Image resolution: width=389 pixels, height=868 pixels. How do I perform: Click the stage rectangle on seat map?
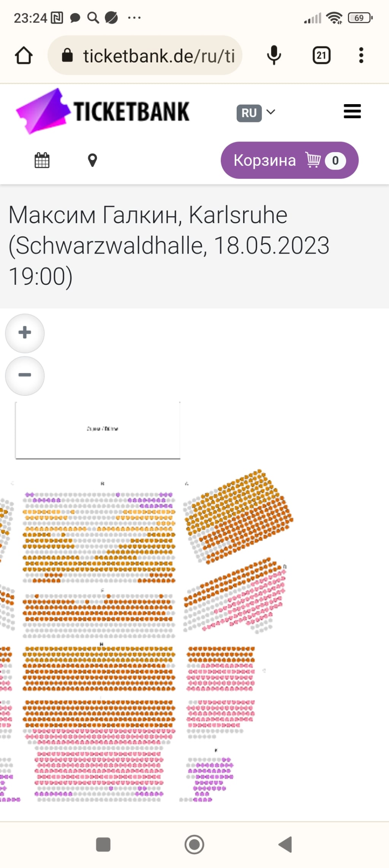click(x=98, y=430)
